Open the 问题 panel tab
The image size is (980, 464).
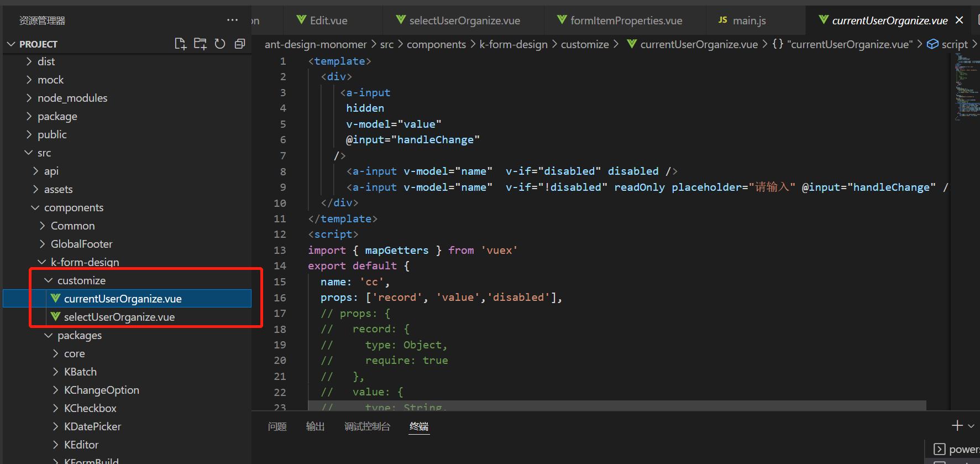click(277, 426)
